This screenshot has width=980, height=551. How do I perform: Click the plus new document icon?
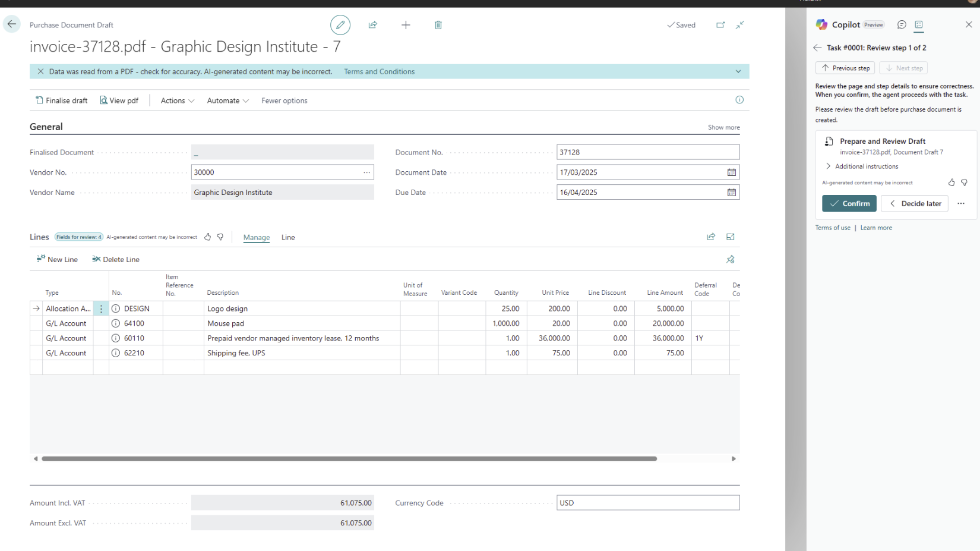tap(406, 25)
